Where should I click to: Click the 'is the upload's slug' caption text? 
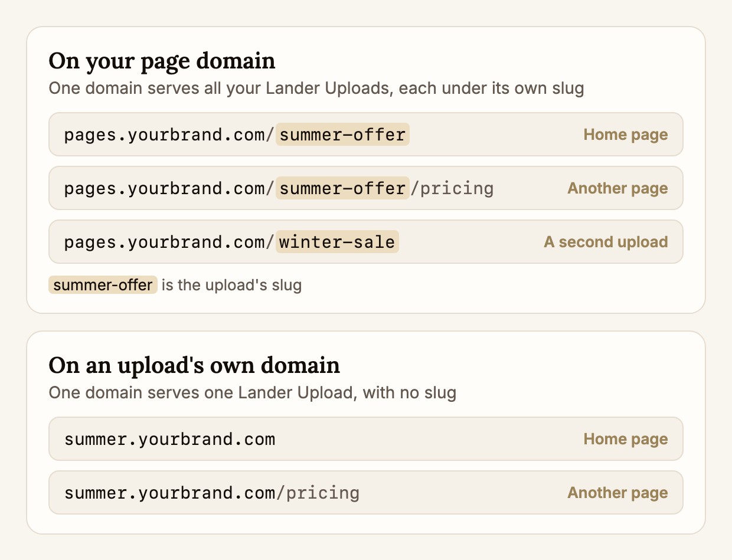coord(231,286)
